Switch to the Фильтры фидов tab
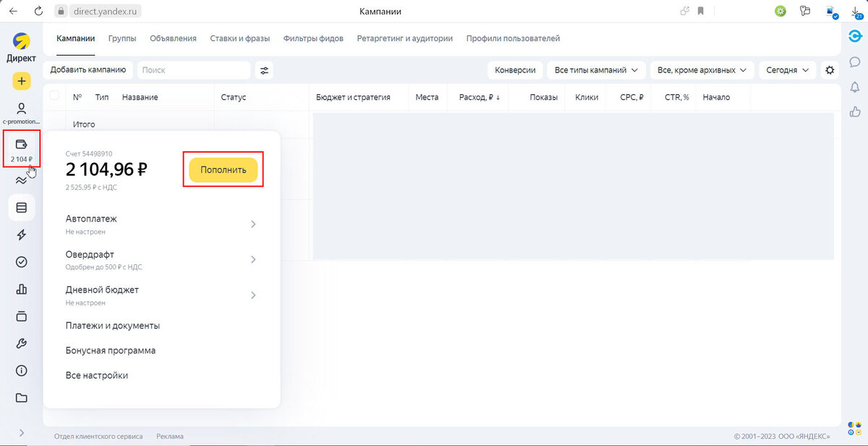Viewport: 868px width, 446px height. 313,38
